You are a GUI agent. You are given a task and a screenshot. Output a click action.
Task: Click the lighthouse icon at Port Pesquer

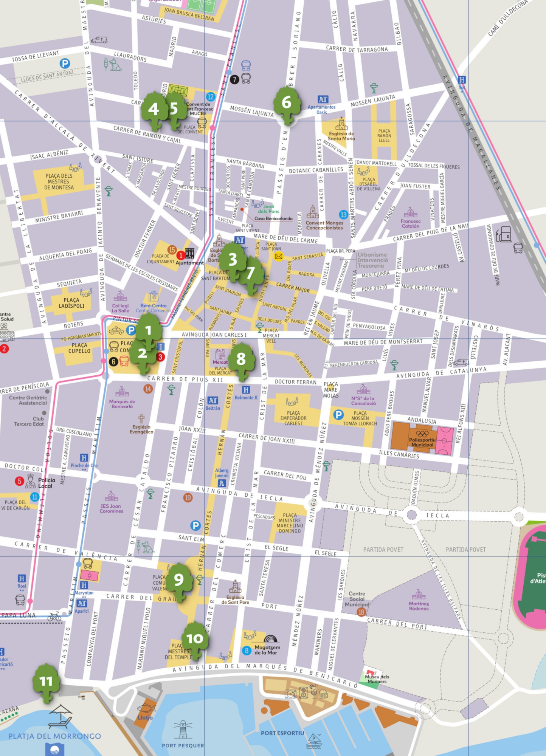coord(183,729)
